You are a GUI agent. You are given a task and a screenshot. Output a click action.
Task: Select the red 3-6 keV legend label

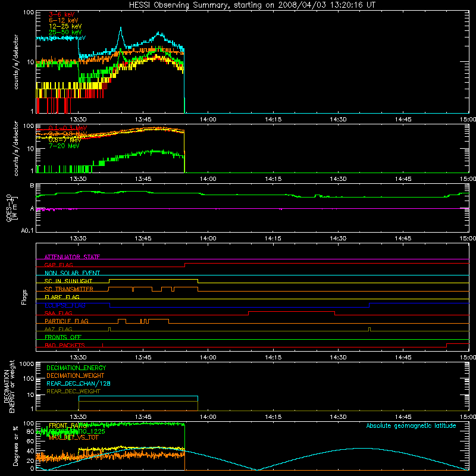point(62,14)
